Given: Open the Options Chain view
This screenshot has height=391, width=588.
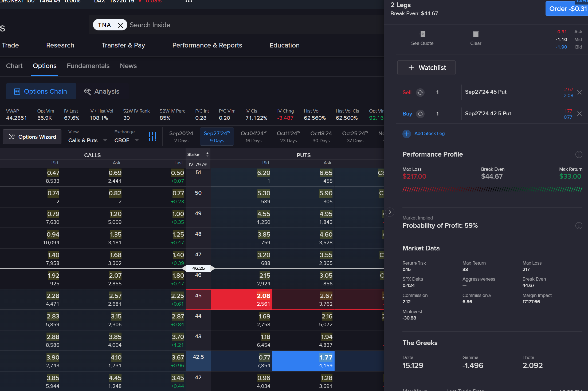Looking at the screenshot, I should pos(41,91).
